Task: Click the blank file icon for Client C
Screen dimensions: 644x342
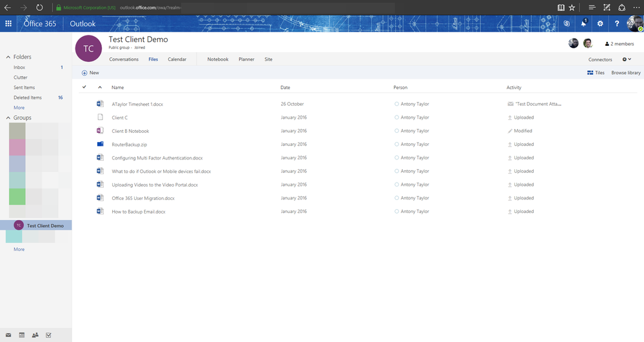Action: click(x=100, y=117)
